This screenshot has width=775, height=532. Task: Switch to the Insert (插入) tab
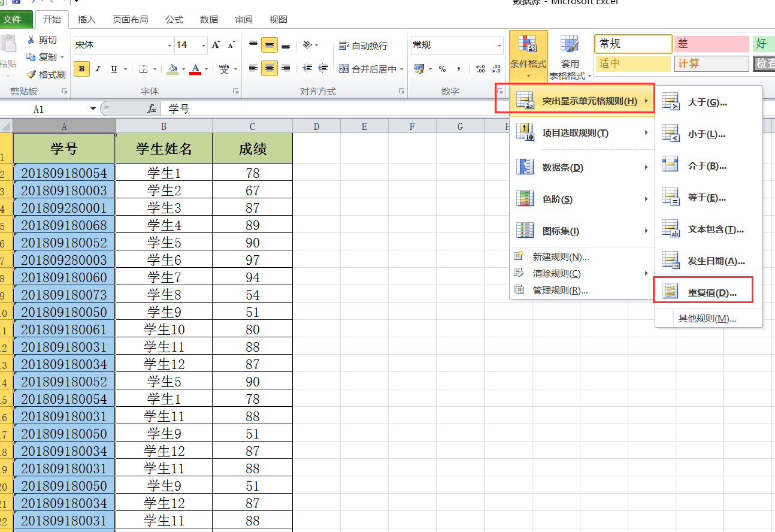click(86, 19)
